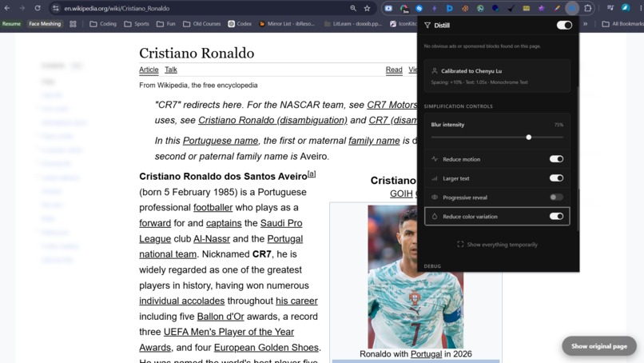Open the blue circular sync extension icon

click(419, 8)
